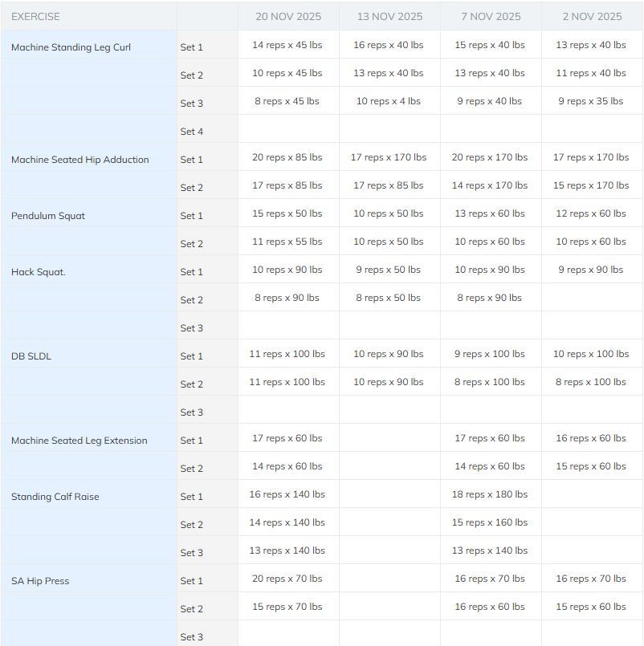Image resolution: width=644 pixels, height=646 pixels.
Task: Select the 2 NOV 2025 column header
Action: [591, 17]
